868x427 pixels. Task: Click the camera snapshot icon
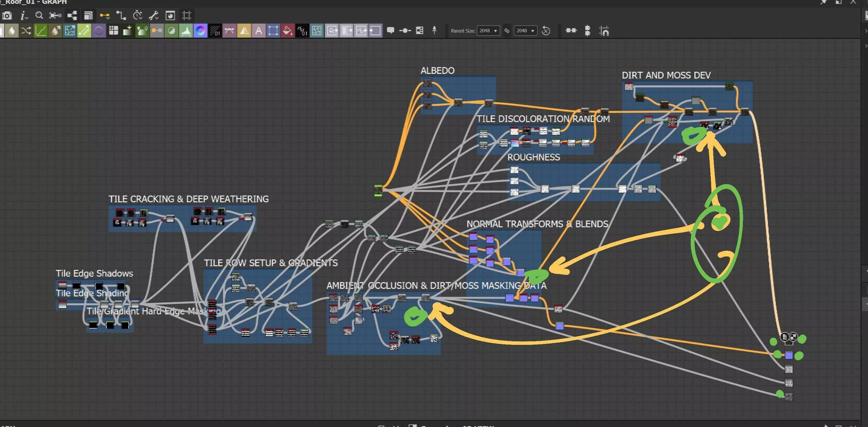tap(7, 15)
